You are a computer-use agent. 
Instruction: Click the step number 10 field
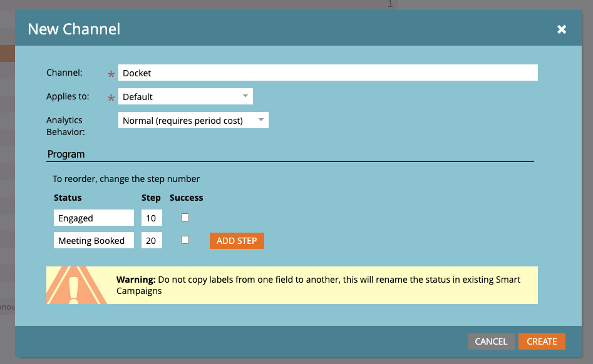(x=152, y=218)
